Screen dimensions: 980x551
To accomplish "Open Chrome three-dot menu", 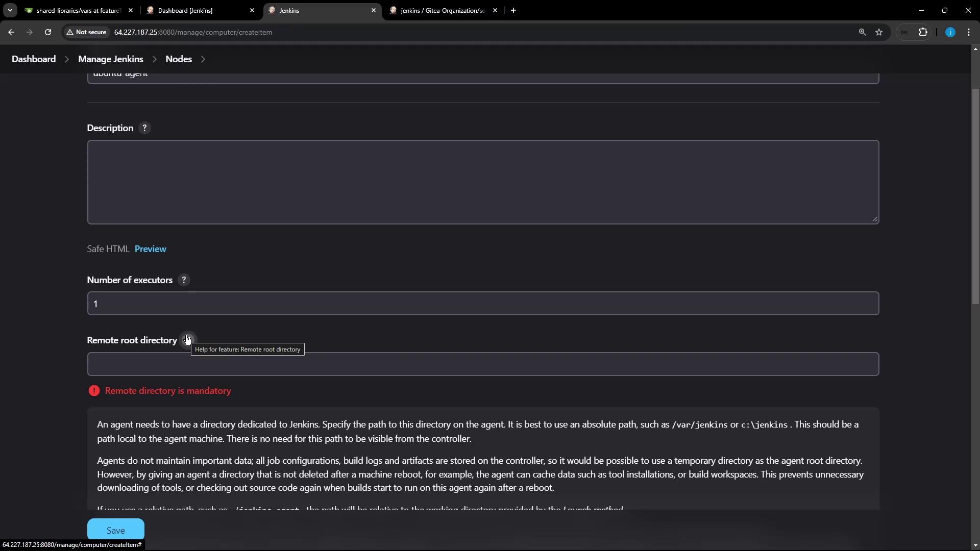I will click(969, 32).
